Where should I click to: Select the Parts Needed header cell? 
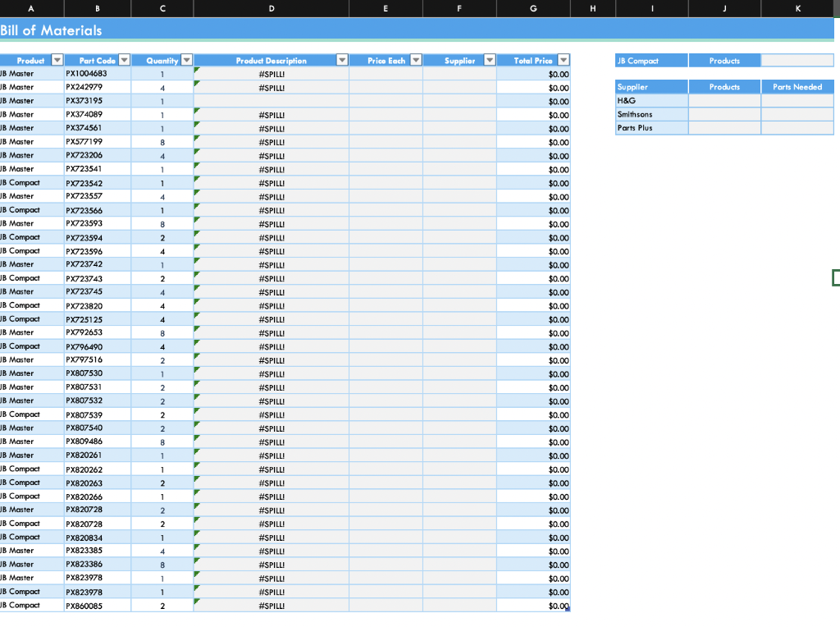click(x=797, y=86)
